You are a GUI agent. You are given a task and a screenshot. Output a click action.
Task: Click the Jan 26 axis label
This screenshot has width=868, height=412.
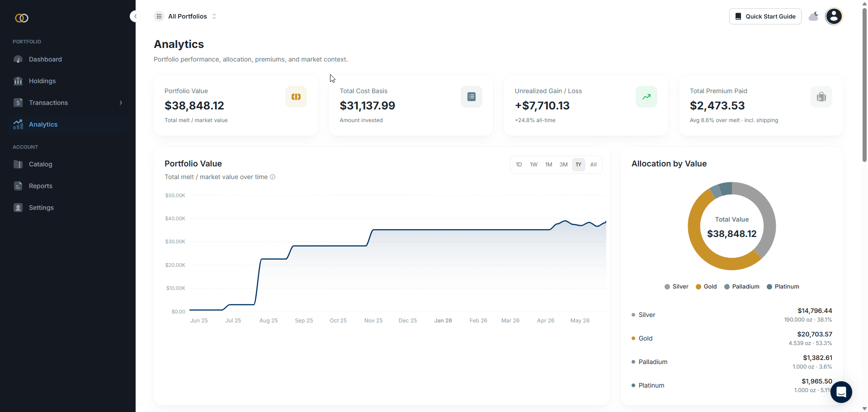click(x=443, y=321)
